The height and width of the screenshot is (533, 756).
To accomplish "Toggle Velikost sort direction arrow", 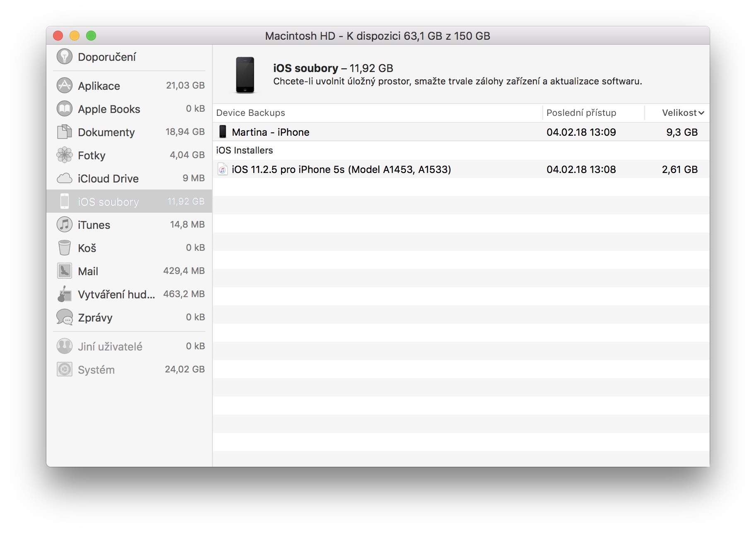I will [x=701, y=113].
